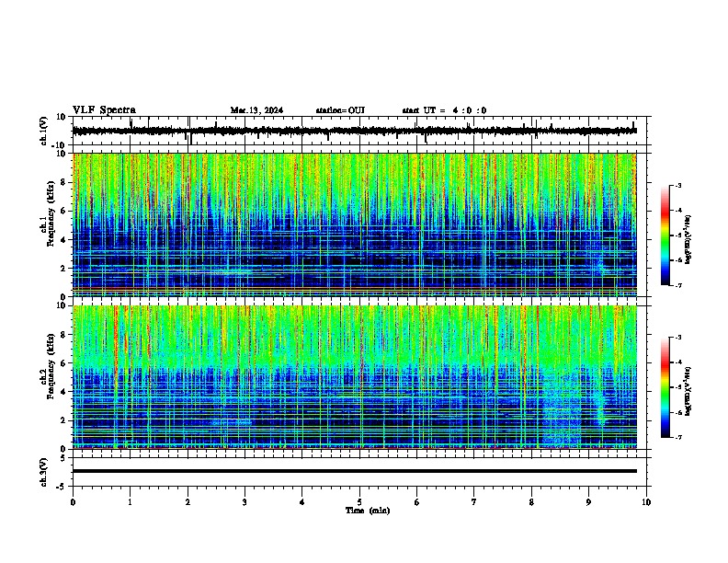
Task: Click the "2" kHz tick on ch.1 spectrogram
Action: point(63,268)
